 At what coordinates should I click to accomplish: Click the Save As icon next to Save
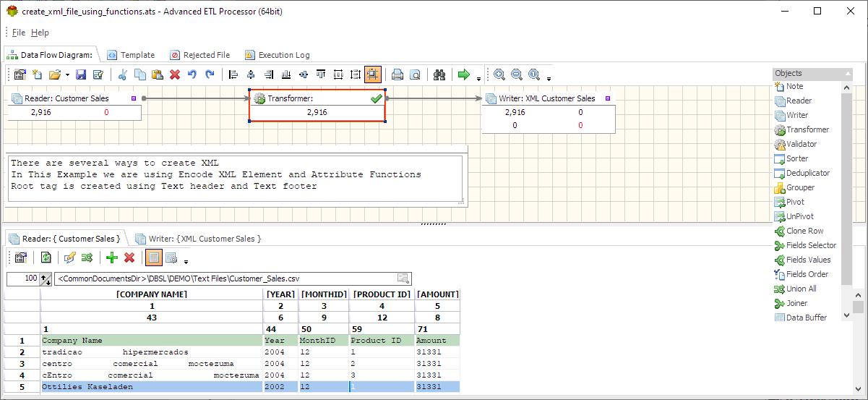pos(98,74)
